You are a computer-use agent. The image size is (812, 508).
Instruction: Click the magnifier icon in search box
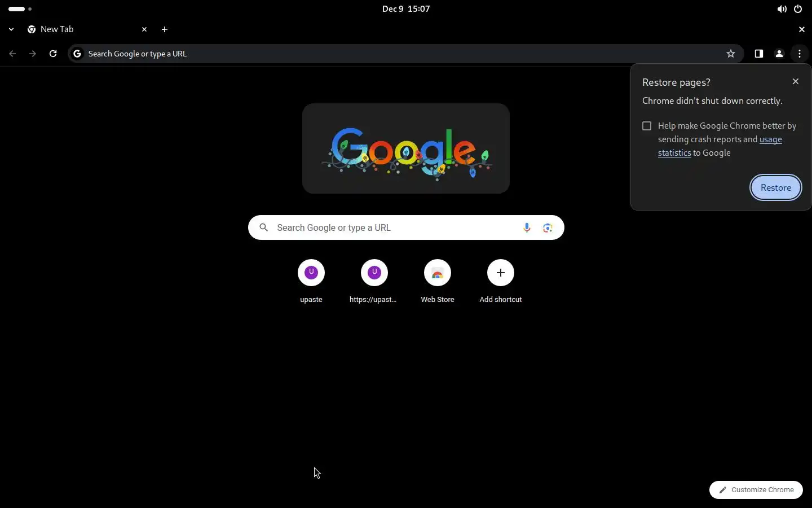point(263,227)
